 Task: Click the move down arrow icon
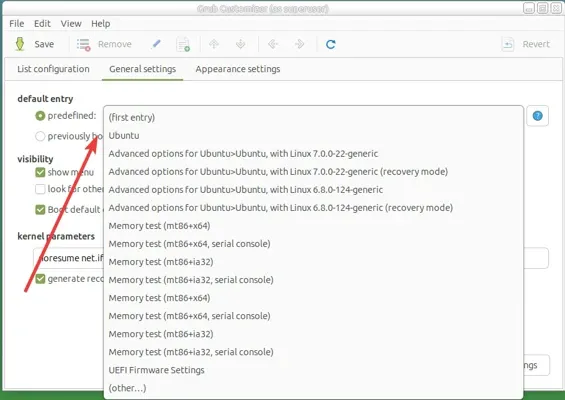(240, 44)
